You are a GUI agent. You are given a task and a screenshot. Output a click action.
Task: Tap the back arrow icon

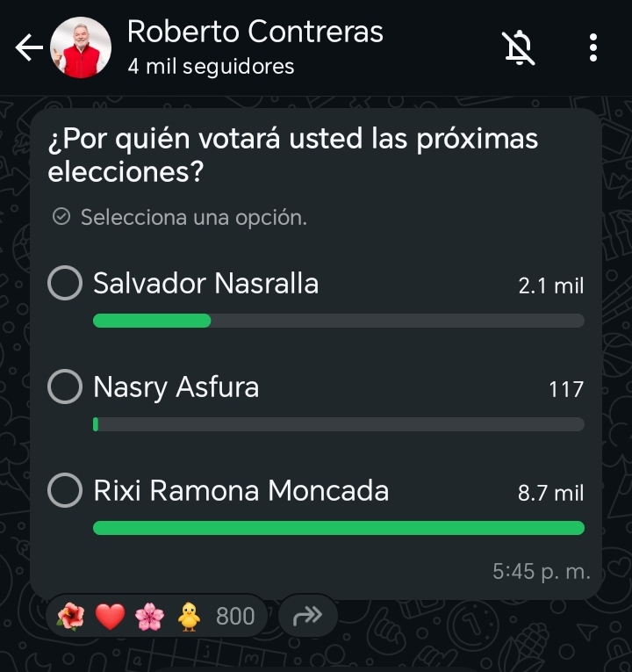coord(29,48)
